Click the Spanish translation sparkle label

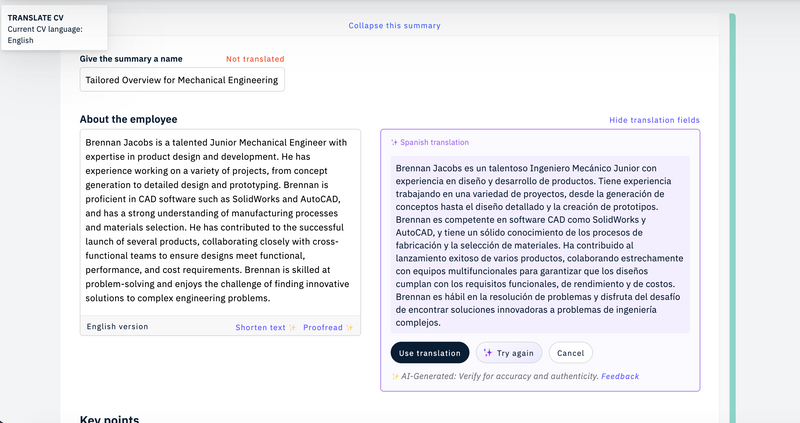(430, 142)
